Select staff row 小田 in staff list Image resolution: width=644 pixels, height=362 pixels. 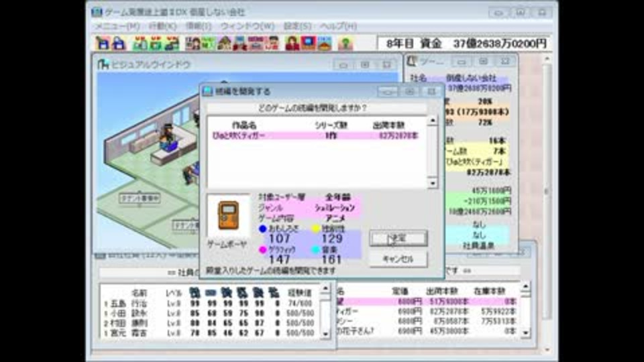[210, 313]
